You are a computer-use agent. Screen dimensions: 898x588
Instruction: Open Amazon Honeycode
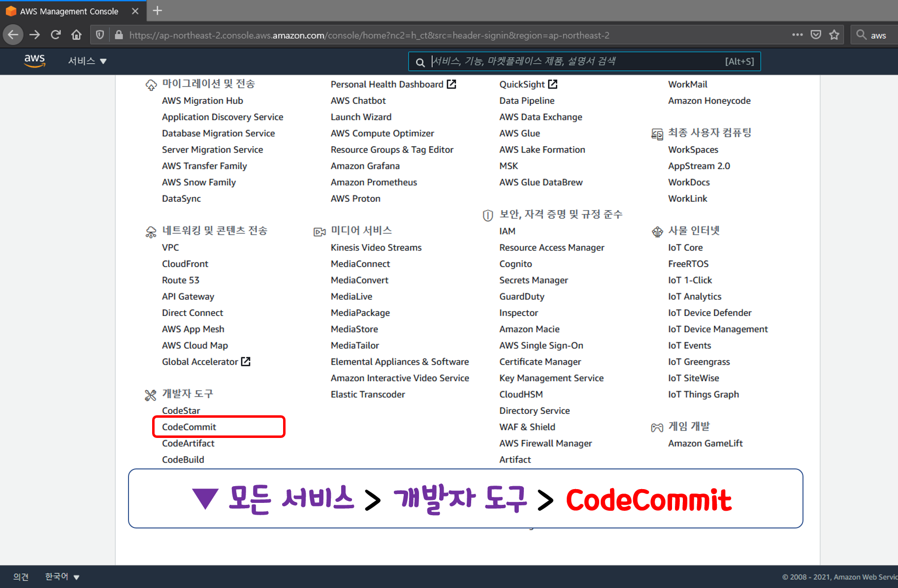point(709,101)
